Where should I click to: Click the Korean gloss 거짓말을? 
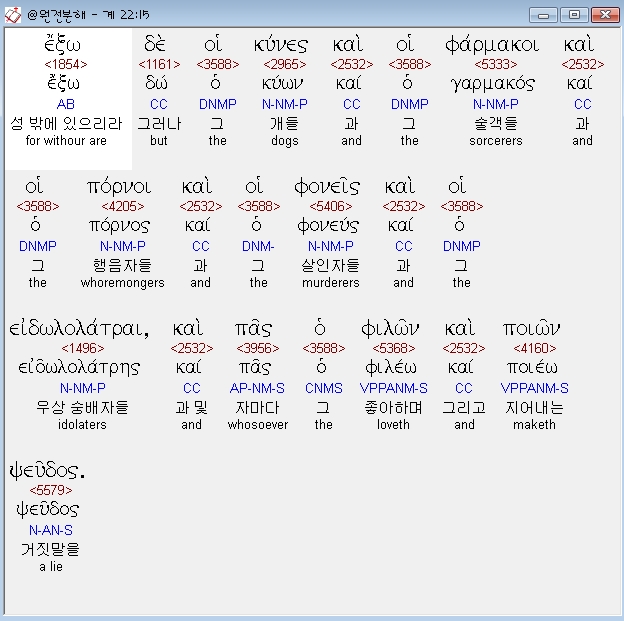tap(51, 549)
